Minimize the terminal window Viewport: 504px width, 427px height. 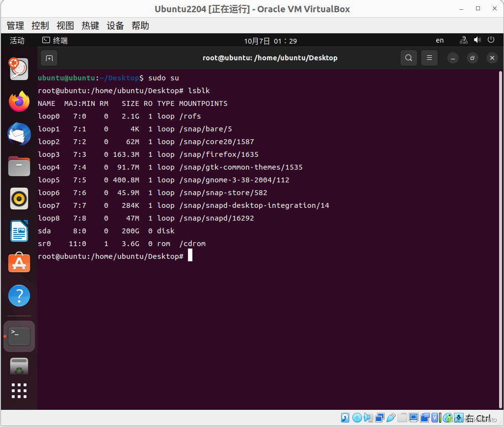tap(452, 58)
